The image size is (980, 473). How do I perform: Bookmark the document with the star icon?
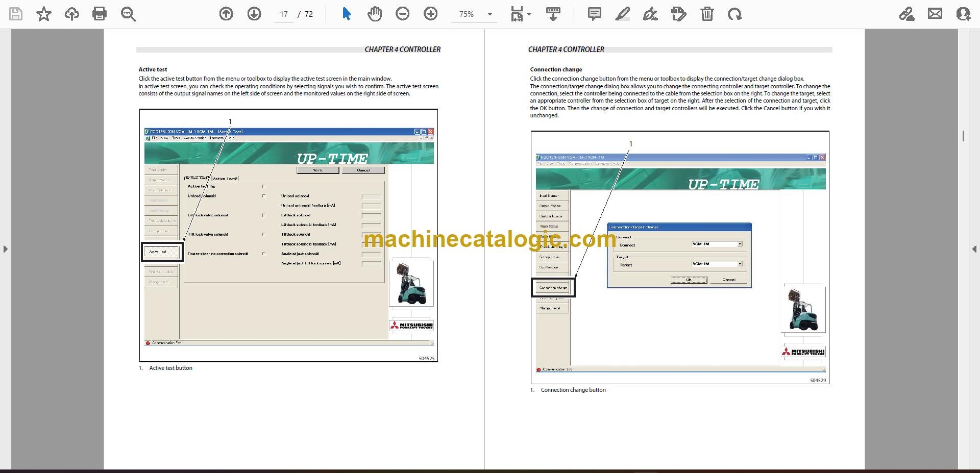(x=44, y=14)
